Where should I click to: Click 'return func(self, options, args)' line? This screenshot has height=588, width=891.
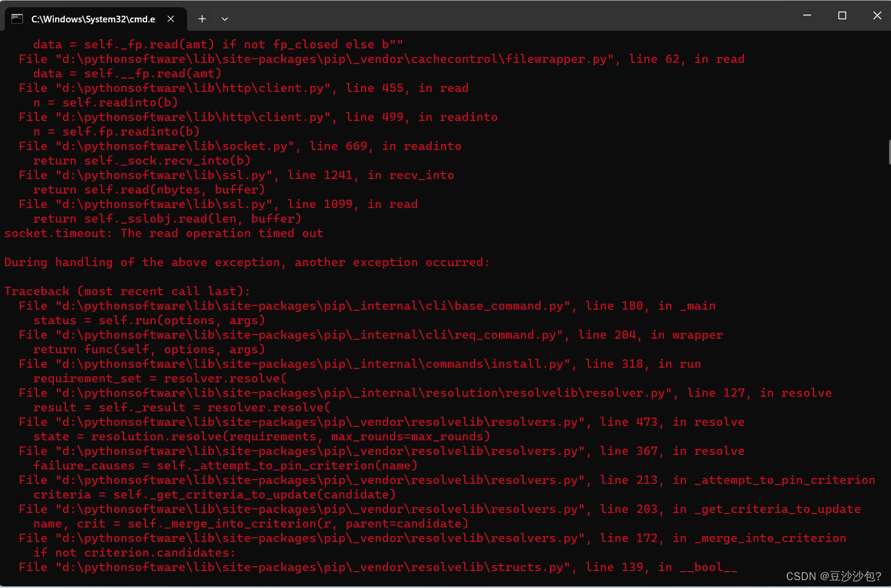(149, 349)
